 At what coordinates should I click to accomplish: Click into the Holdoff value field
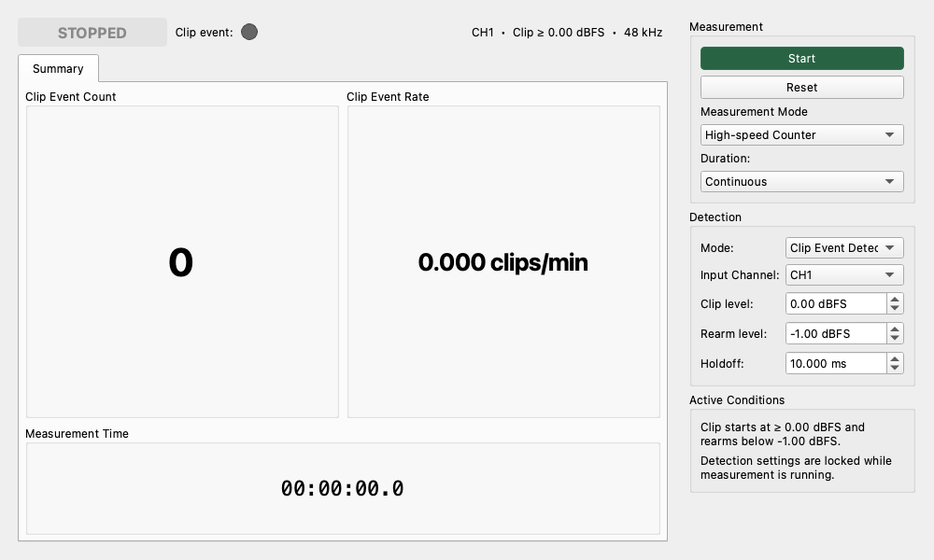pyautogui.click(x=836, y=363)
